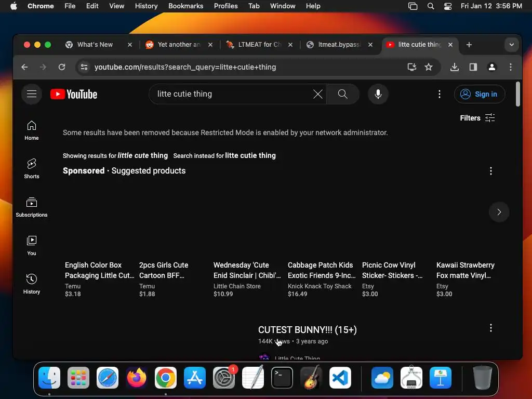
Task: Open the Bookmarks menu
Action: 185,6
